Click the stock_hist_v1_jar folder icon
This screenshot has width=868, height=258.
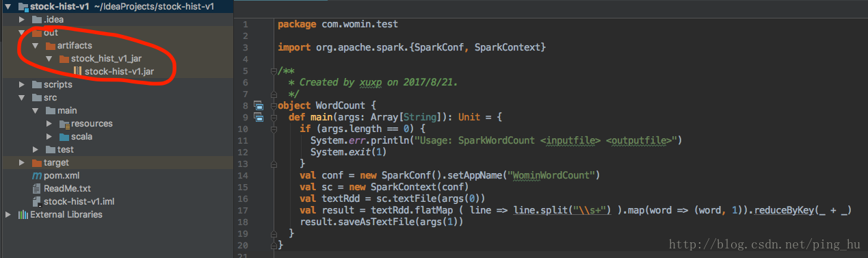pos(64,58)
